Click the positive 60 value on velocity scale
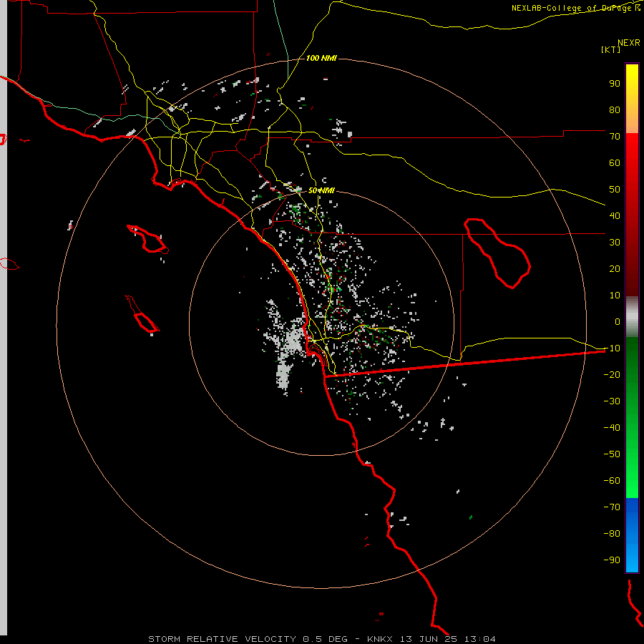This screenshot has width=644, height=644. pyautogui.click(x=615, y=163)
